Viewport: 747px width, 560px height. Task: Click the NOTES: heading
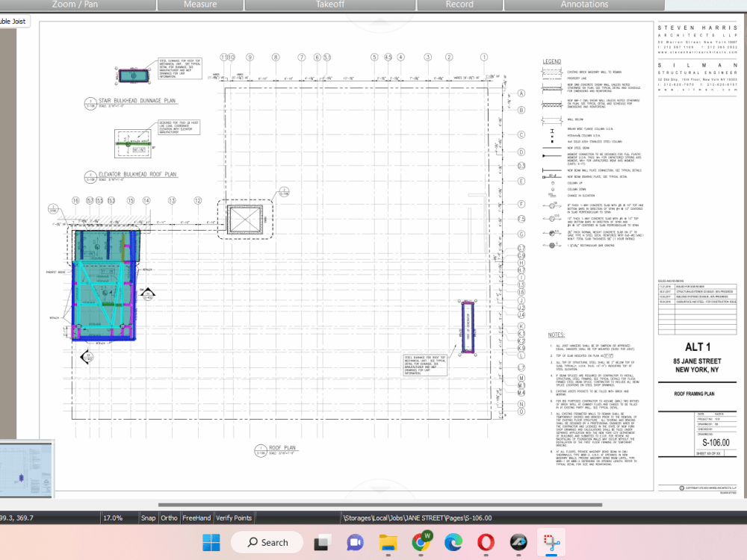(556, 335)
